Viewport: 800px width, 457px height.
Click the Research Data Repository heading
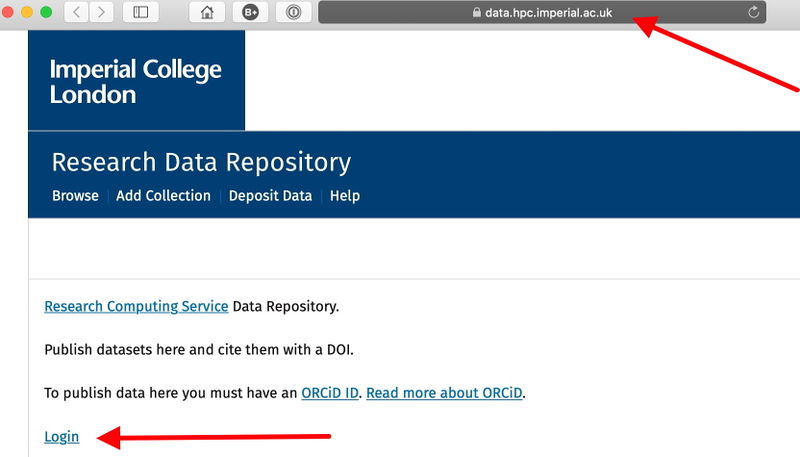pyautogui.click(x=201, y=162)
